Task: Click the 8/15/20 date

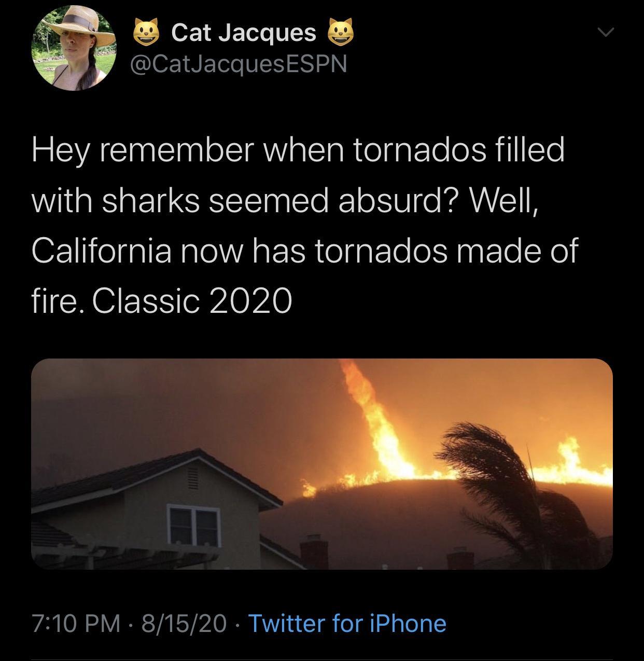Action: pos(184,623)
